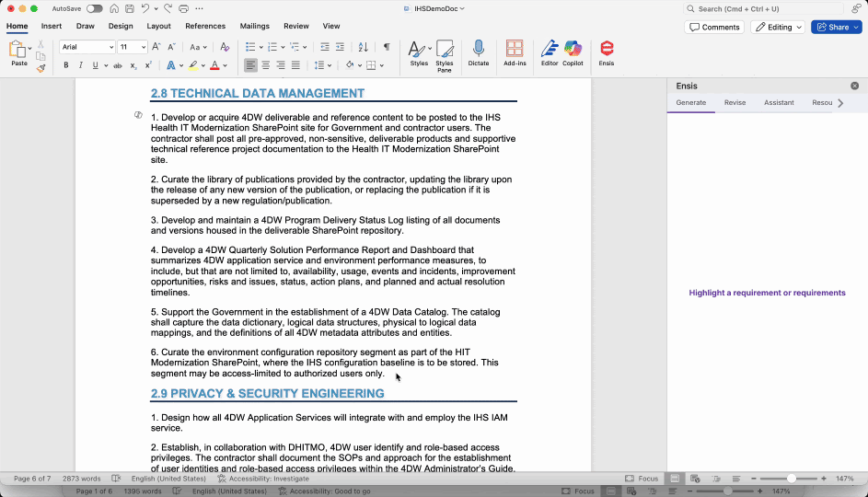Expand the numbered list options arrow

click(283, 47)
